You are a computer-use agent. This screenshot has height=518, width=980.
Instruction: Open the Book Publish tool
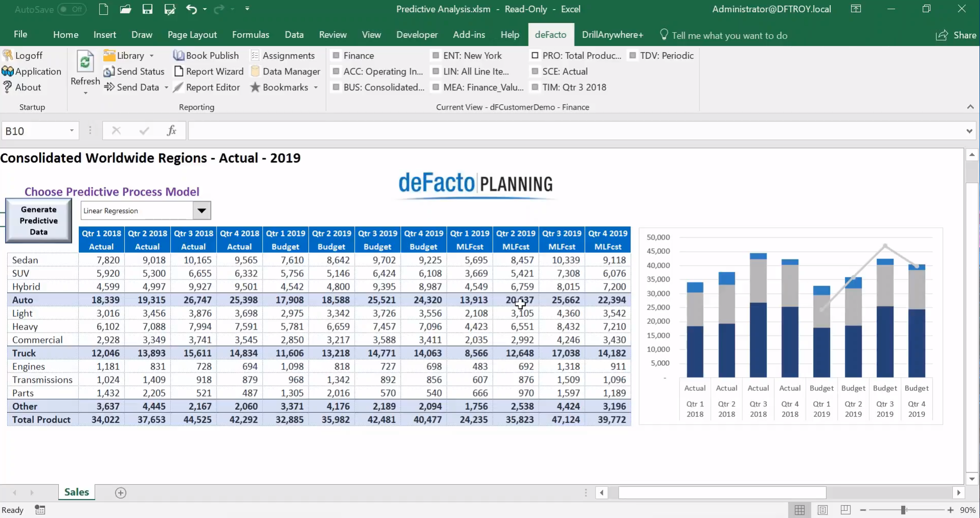click(206, 55)
